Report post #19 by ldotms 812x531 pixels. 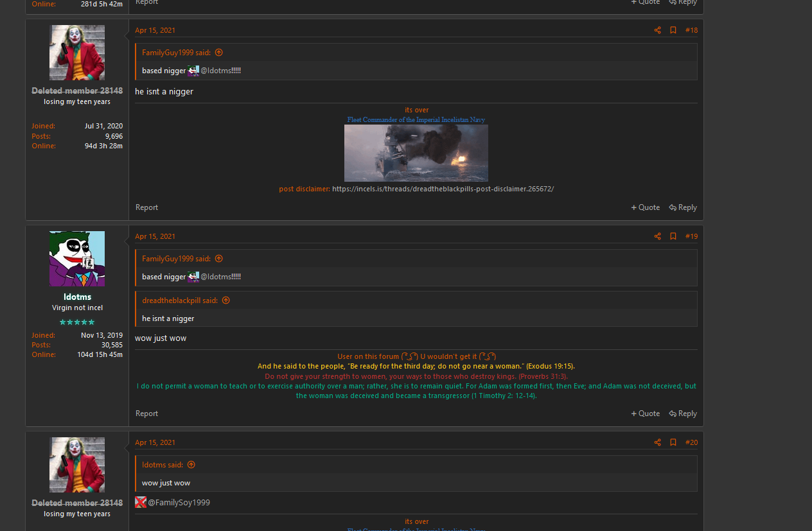point(146,413)
